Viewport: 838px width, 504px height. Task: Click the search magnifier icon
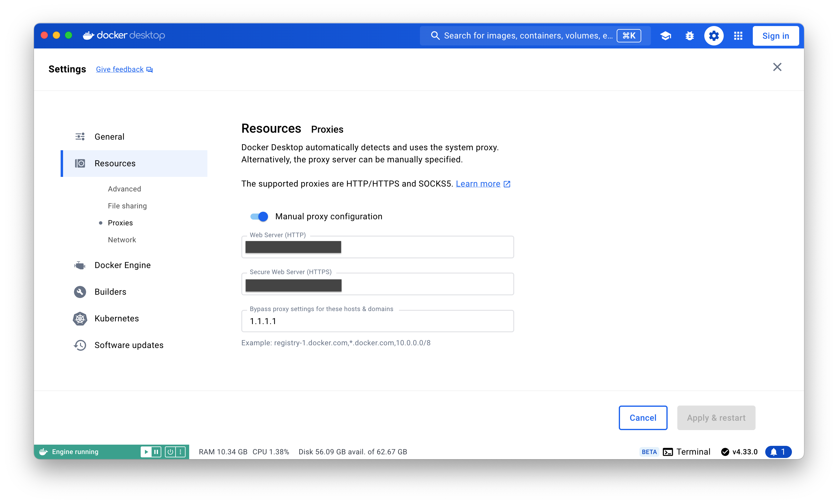435,36
